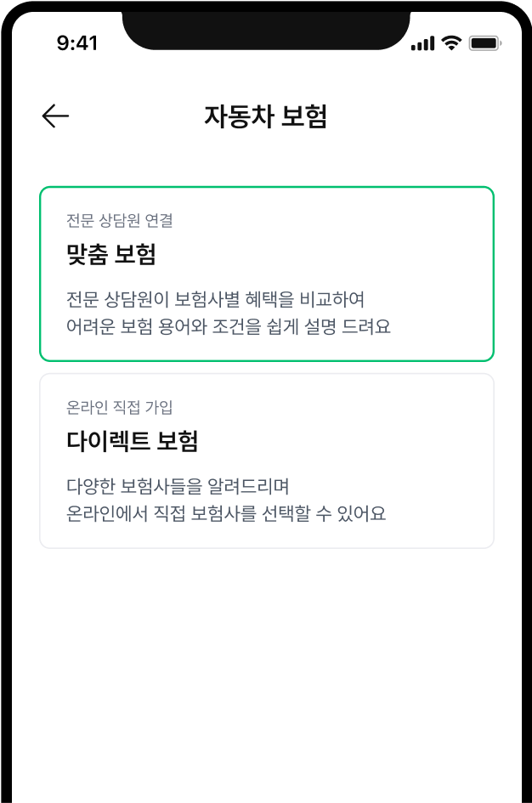Click the Wi-Fi status icon
Viewport: 532px width, 803px height.
coord(451,42)
